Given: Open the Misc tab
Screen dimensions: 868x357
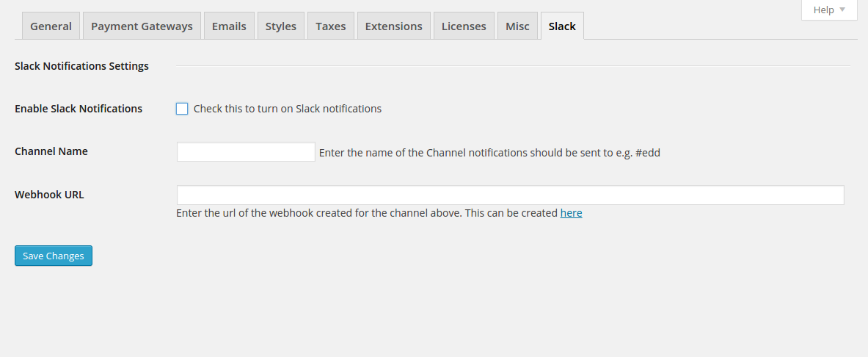Looking at the screenshot, I should [517, 26].
